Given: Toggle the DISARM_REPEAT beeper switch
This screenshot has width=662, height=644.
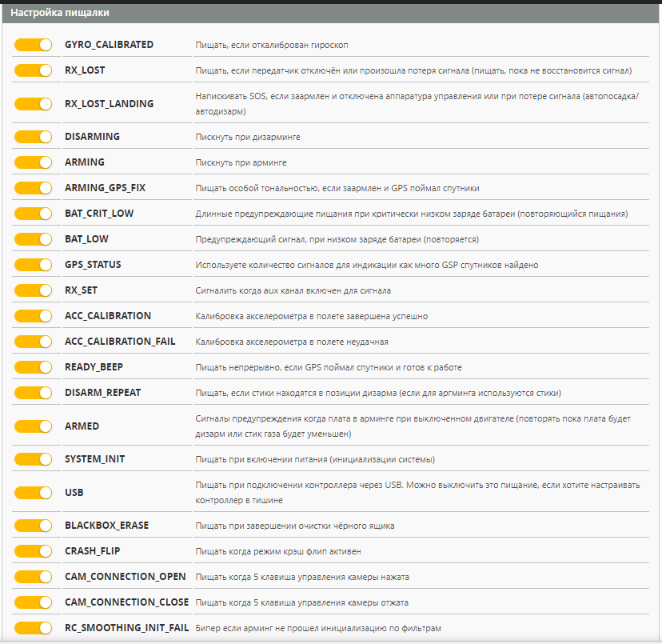Looking at the screenshot, I should pos(33,393).
